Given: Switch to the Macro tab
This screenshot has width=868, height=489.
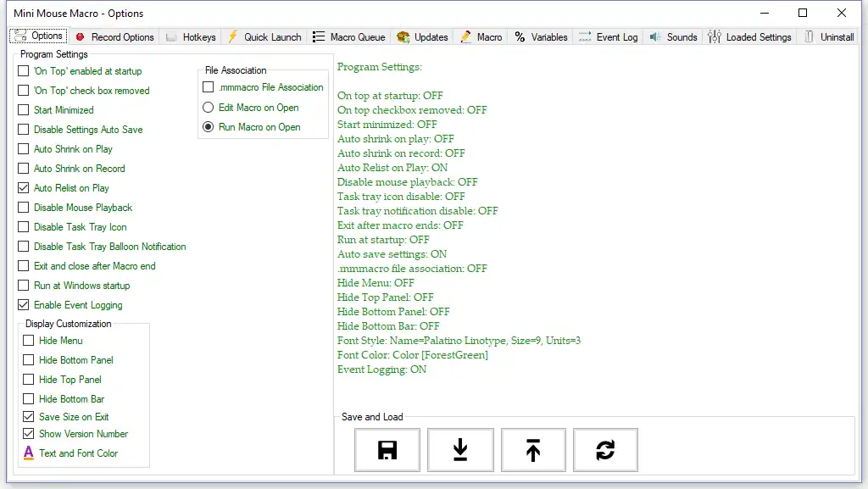Looking at the screenshot, I should click(481, 37).
